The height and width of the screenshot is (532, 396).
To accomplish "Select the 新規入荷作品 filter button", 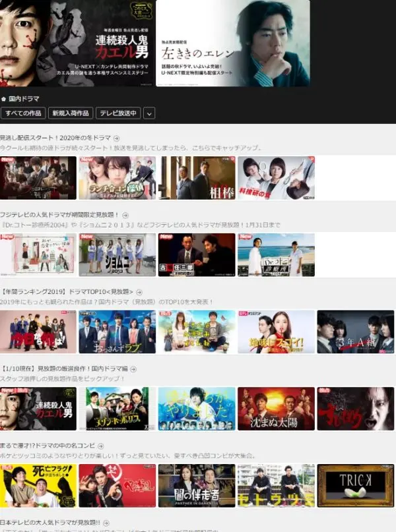I will (x=71, y=113).
